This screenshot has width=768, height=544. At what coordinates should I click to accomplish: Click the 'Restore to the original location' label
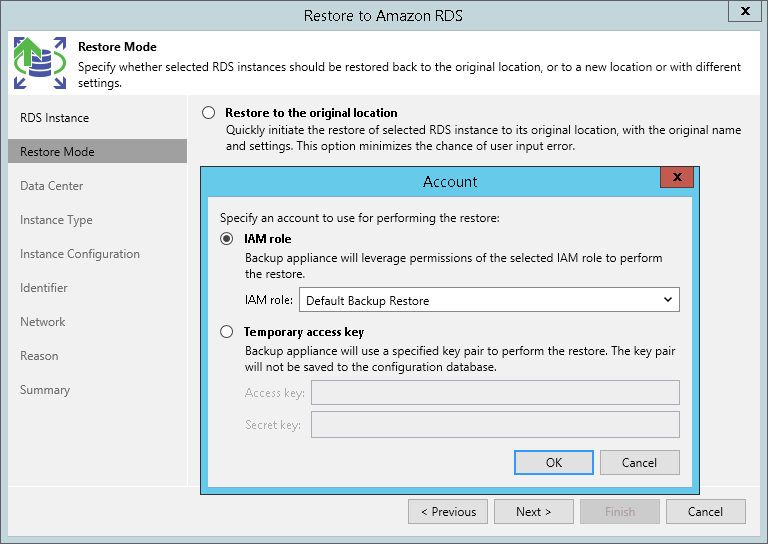pyautogui.click(x=311, y=113)
